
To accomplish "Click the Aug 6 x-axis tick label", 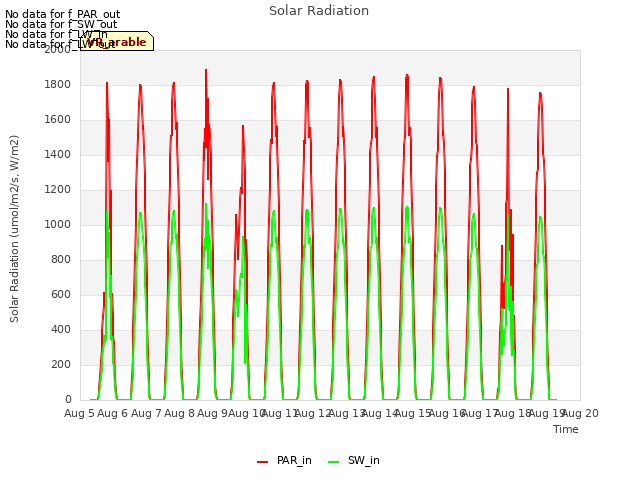I will [x=113, y=413].
